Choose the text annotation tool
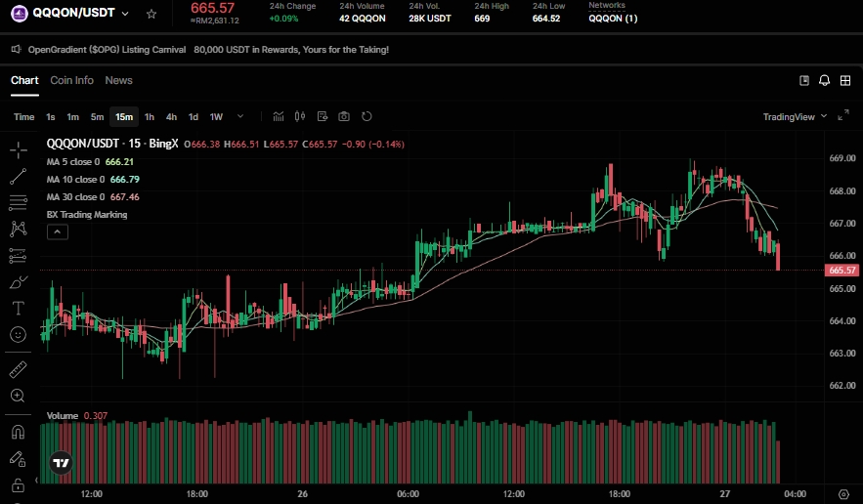The height and width of the screenshot is (504, 863). coord(18,308)
